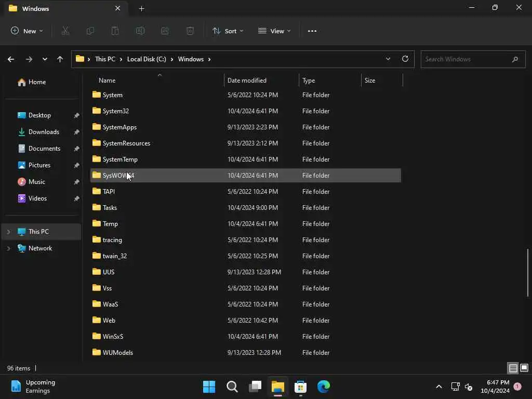Expand This PC tree node
This screenshot has width=532, height=399.
[8, 232]
